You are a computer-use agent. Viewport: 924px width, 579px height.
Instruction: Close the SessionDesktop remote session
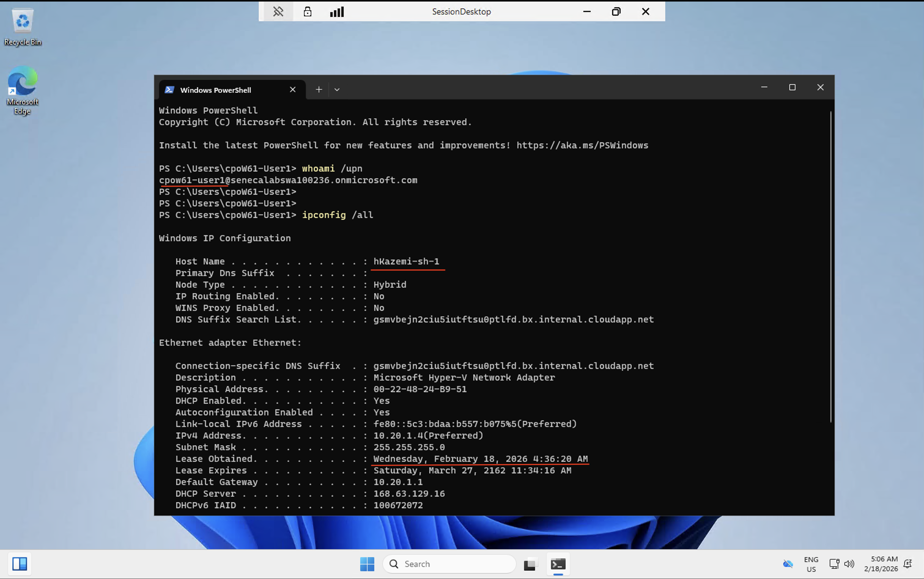pos(646,12)
